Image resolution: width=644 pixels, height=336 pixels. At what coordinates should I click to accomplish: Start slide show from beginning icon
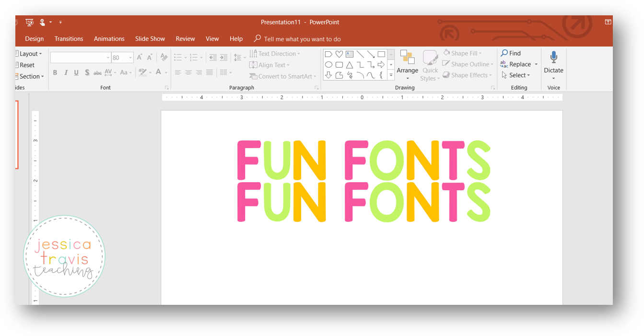30,22
